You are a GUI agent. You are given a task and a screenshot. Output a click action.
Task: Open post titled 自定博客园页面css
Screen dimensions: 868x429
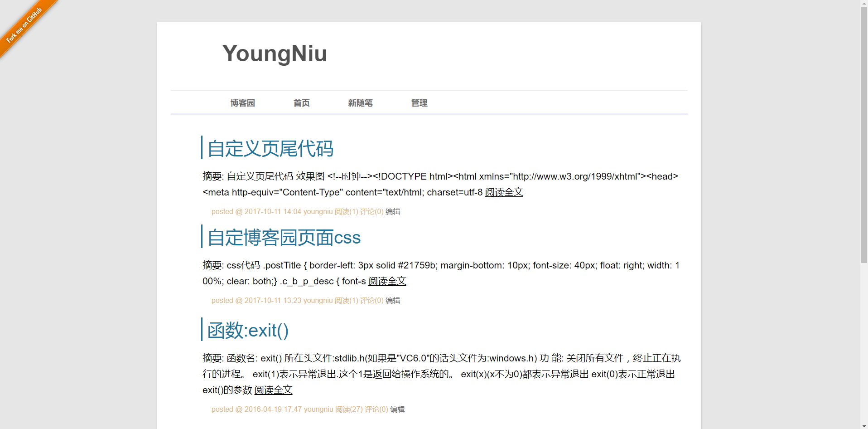tap(284, 238)
